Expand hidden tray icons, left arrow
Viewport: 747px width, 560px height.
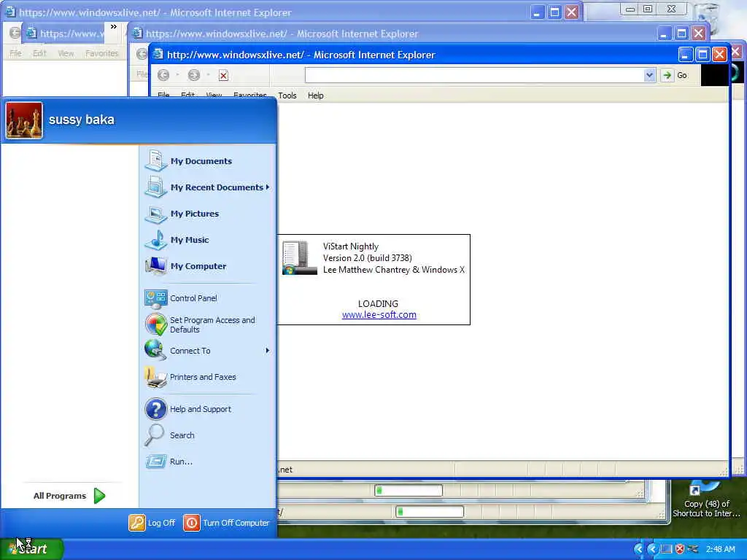coord(639,549)
